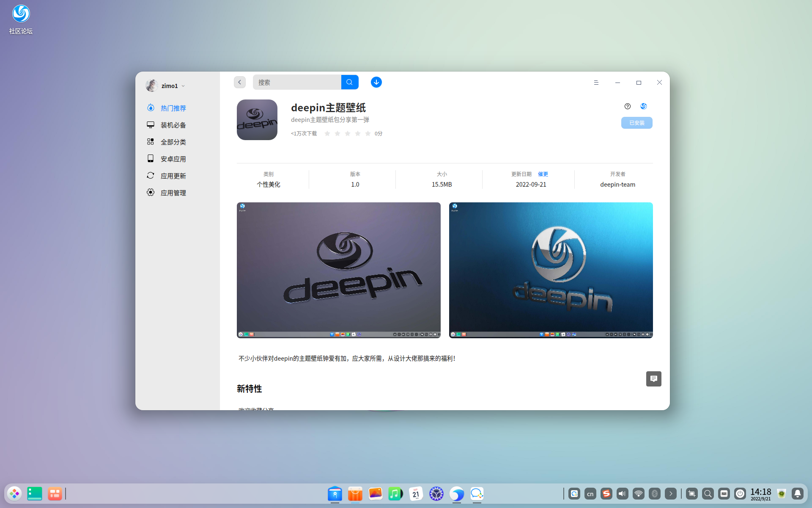
Task: Open the volume tray icon
Action: [x=623, y=494]
